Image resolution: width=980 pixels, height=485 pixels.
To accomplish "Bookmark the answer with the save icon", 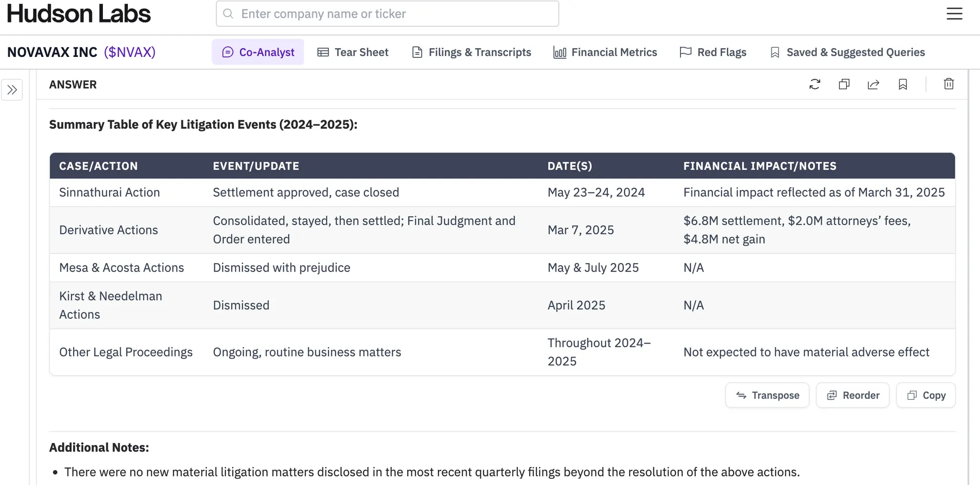I will tap(902, 85).
